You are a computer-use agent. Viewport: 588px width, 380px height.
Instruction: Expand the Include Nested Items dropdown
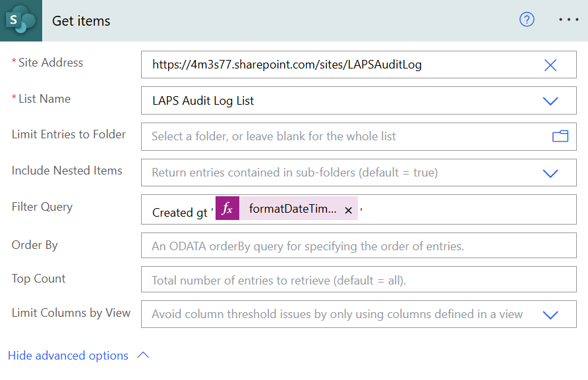(550, 173)
